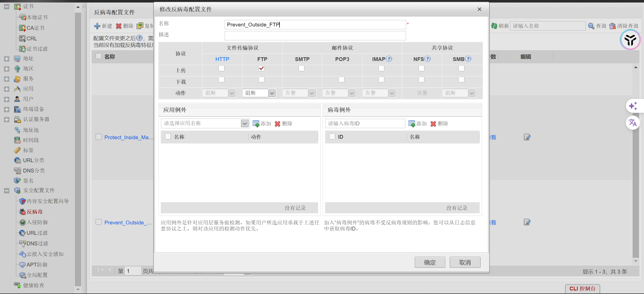Edit the Prevent_Outside row via edit icon
This screenshot has height=294, width=644.
pos(527,222)
